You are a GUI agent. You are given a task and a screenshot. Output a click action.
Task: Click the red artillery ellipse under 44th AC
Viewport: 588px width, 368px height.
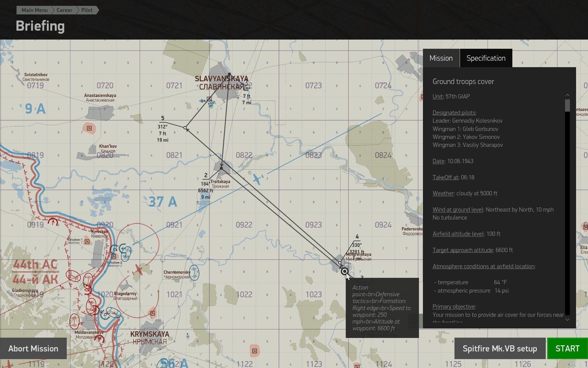click(73, 276)
